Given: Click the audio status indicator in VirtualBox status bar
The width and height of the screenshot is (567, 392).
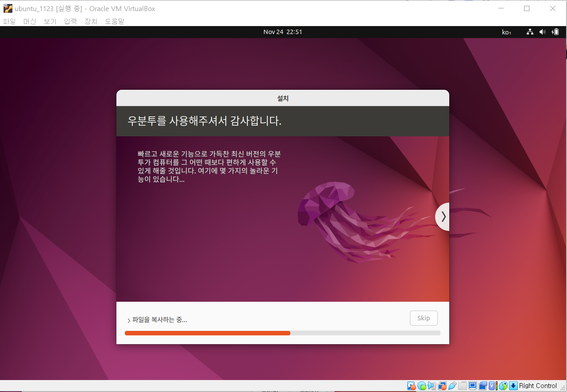Looking at the screenshot, I should point(432,386).
